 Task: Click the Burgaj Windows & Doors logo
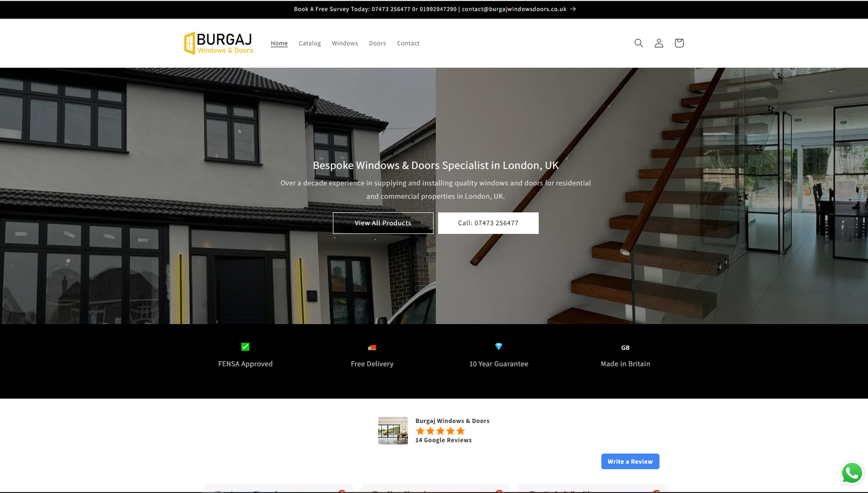point(219,43)
